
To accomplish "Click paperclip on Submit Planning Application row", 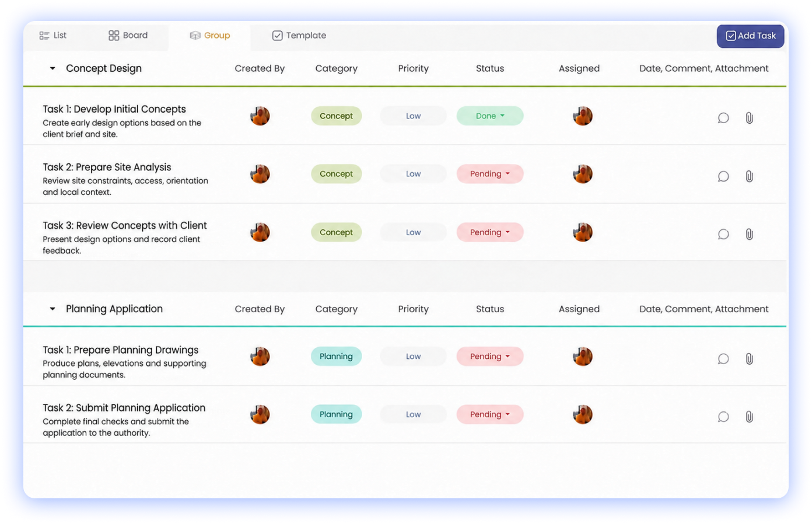I will [750, 417].
